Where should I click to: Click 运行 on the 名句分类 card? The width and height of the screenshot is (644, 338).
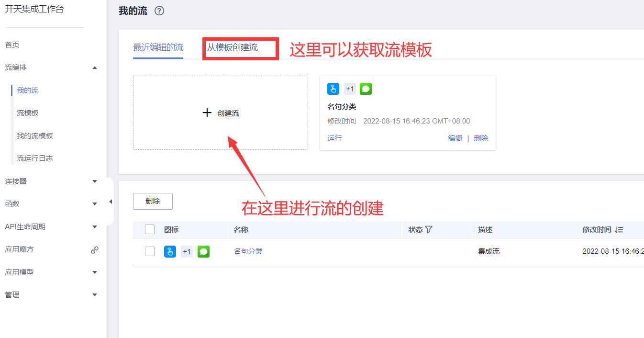point(334,138)
